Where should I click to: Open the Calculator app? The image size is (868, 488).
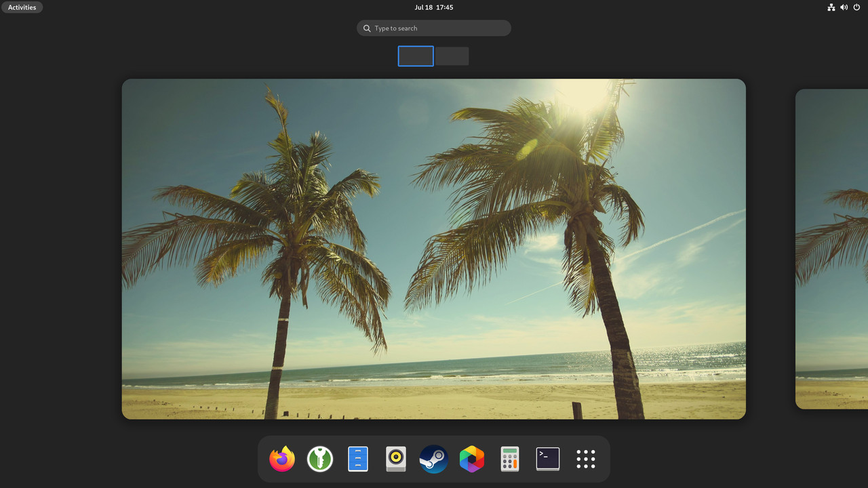(x=510, y=459)
